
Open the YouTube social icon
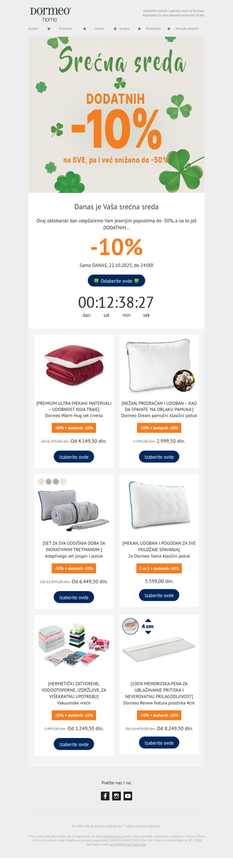128,796
